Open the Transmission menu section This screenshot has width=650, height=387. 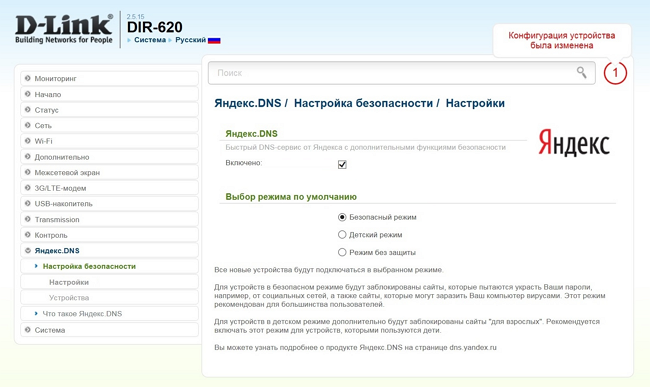click(109, 219)
